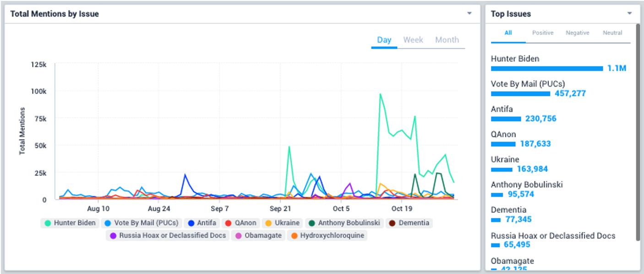Hide the QAnon series via legend
The image size is (644, 274).
(x=241, y=223)
